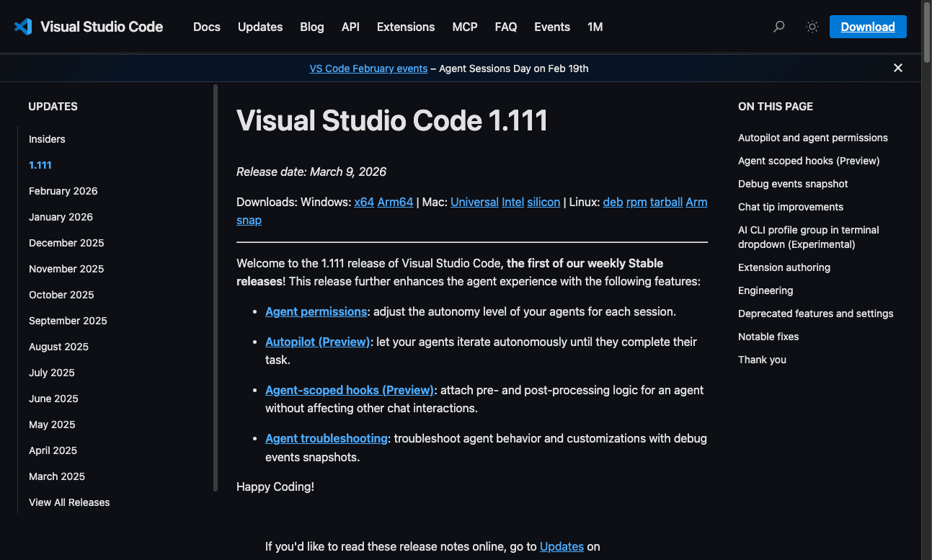This screenshot has height=560, width=932.
Task: Download the Windows x64 build
Action: click(364, 202)
